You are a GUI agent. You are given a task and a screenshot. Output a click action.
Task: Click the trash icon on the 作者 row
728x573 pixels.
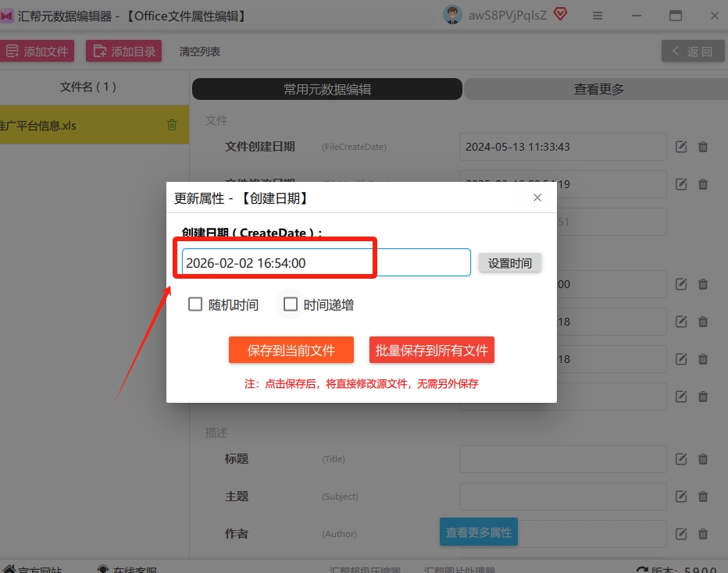pyautogui.click(x=703, y=534)
